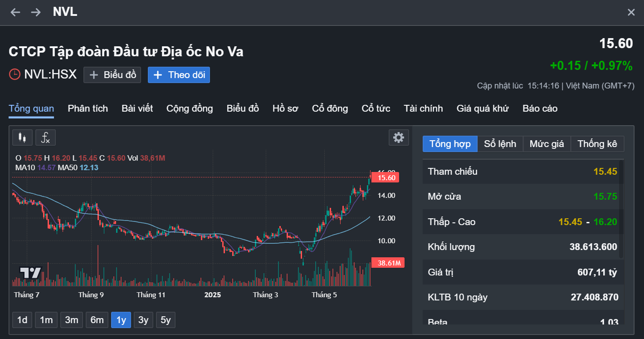Viewport: 644px width, 339px height.
Task: Click the Tháng 9 label on time axis
Action: [91, 295]
